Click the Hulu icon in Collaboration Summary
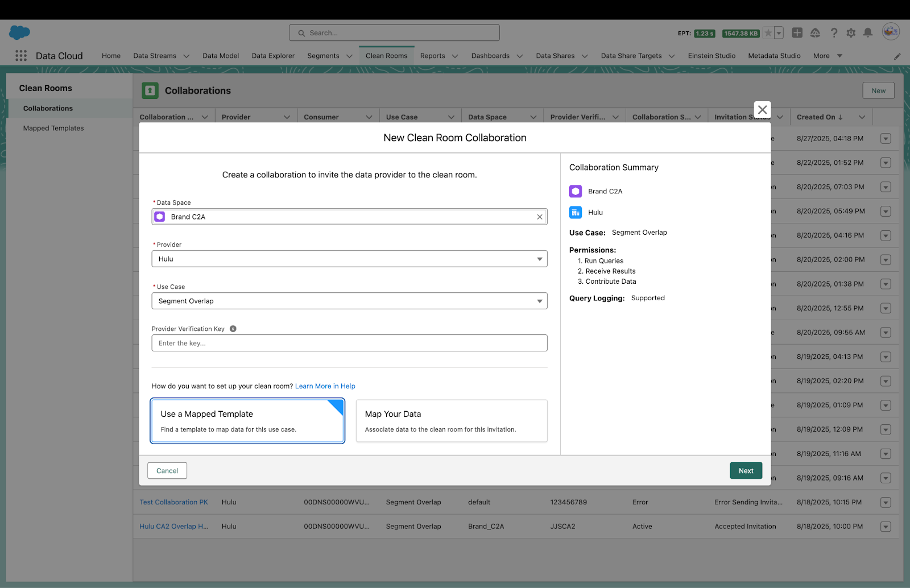The width and height of the screenshot is (910, 588). [576, 212]
